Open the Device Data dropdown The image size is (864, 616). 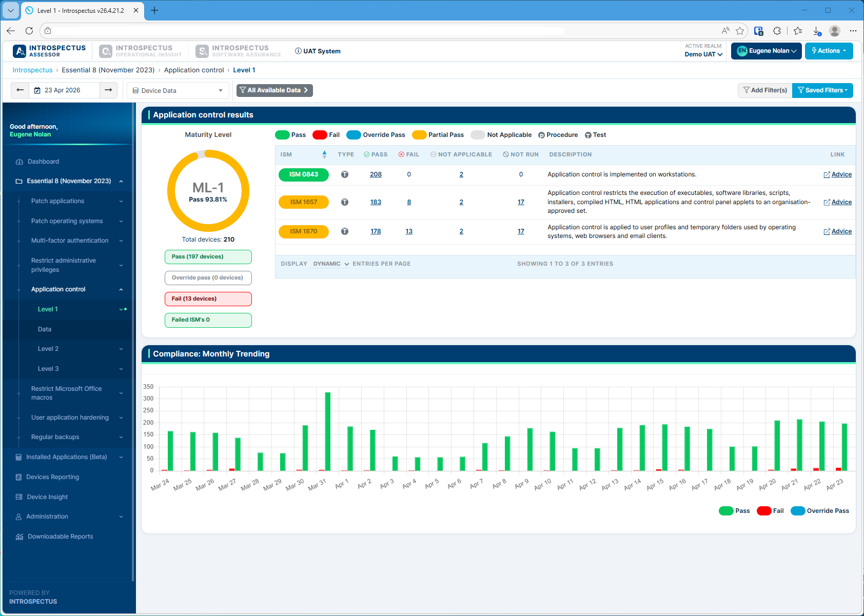click(178, 91)
